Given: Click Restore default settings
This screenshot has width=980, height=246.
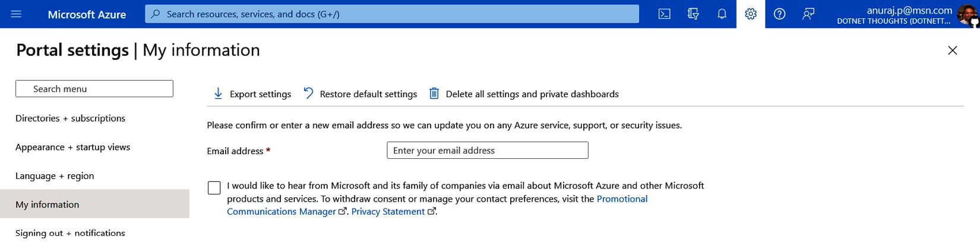Looking at the screenshot, I should tap(360, 94).
